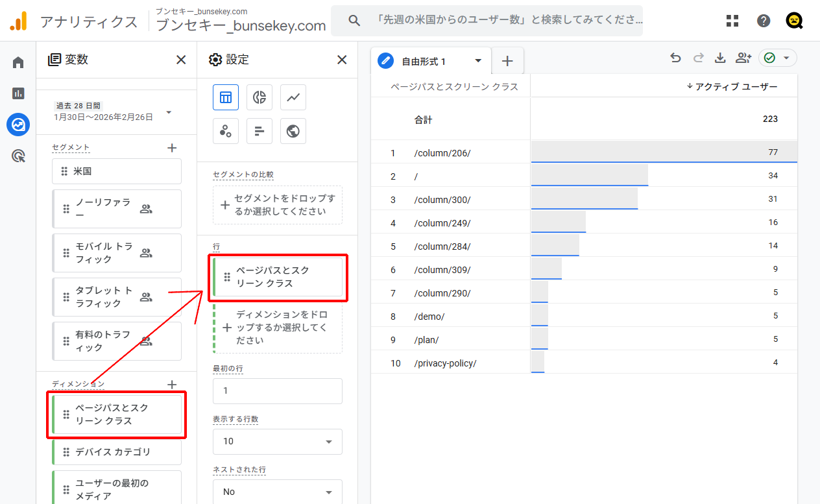Viewport: 820px width, 504px height.
Task: Expand the sync status dropdown arrow
Action: point(787,57)
